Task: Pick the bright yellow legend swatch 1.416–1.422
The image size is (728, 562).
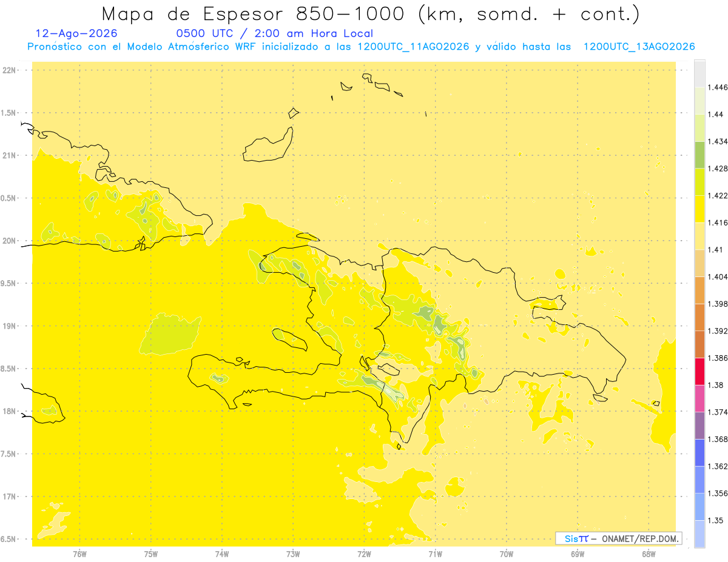Action: [699, 209]
